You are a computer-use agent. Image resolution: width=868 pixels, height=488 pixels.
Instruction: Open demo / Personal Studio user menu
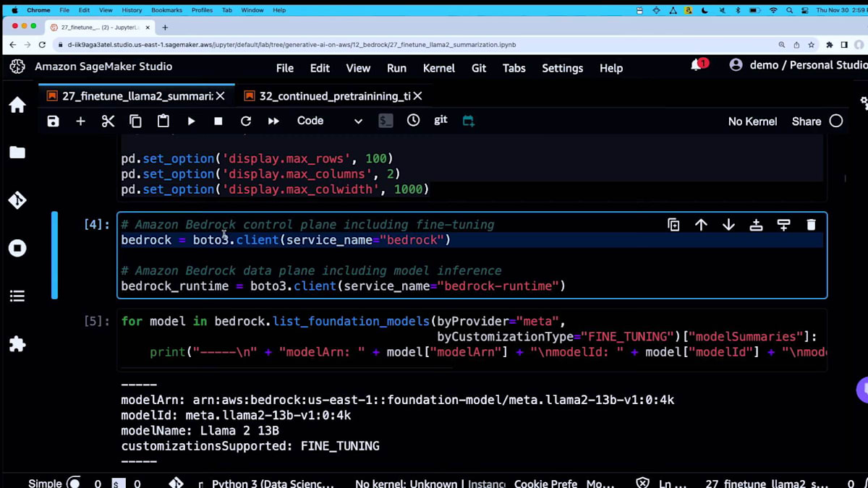[798, 65]
